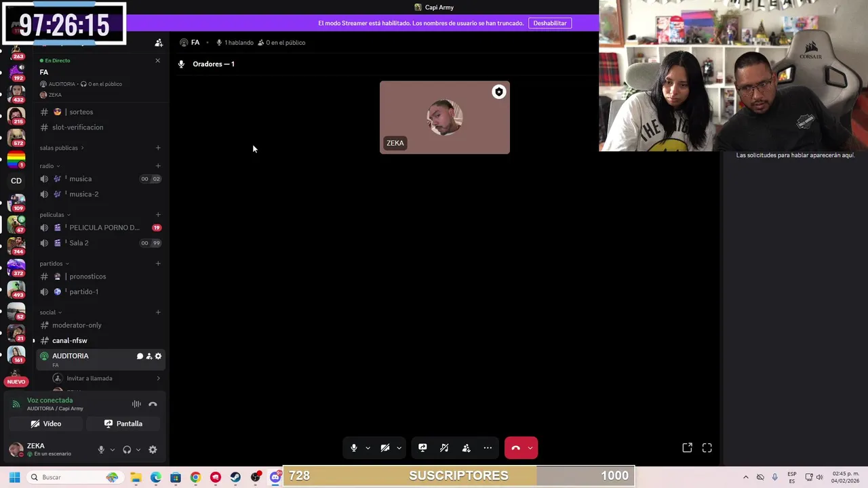Viewport: 868px width, 488px height.
Task: Select rainbow flag server in server list
Action: point(16,160)
